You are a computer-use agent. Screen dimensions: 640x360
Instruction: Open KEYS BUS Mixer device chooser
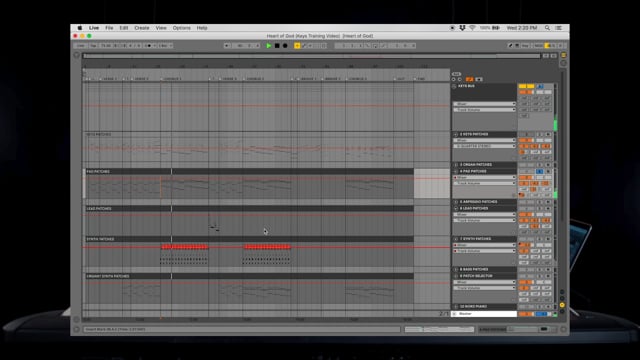pyautogui.click(x=484, y=104)
